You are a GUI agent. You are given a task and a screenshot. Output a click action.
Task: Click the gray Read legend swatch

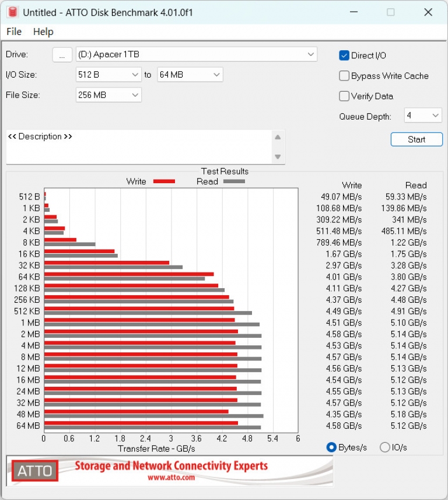pos(234,181)
